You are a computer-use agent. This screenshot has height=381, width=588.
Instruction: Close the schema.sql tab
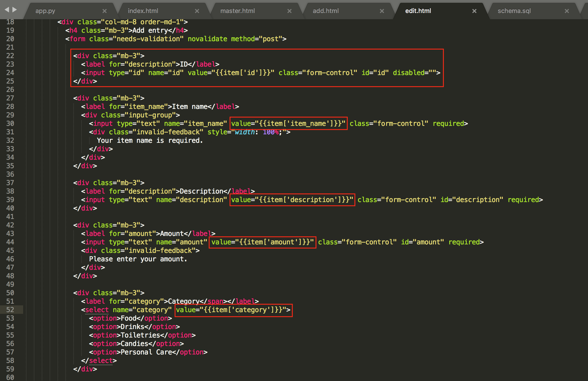point(567,11)
